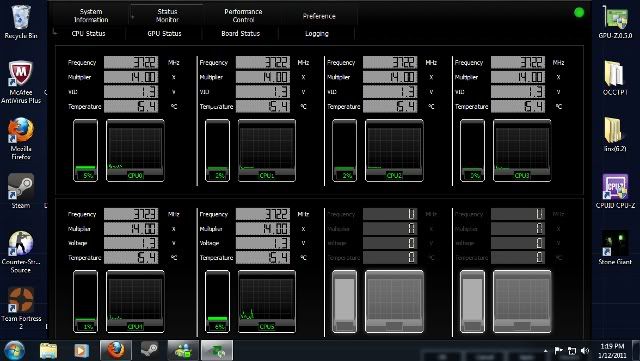Click the CPU2 Temperature value field

point(390,106)
